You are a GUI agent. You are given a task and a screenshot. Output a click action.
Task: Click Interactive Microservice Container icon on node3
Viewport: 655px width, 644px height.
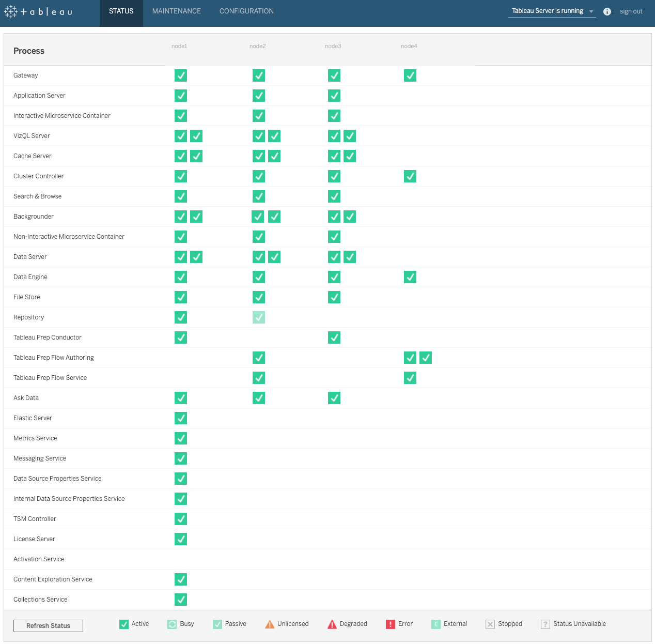334,116
